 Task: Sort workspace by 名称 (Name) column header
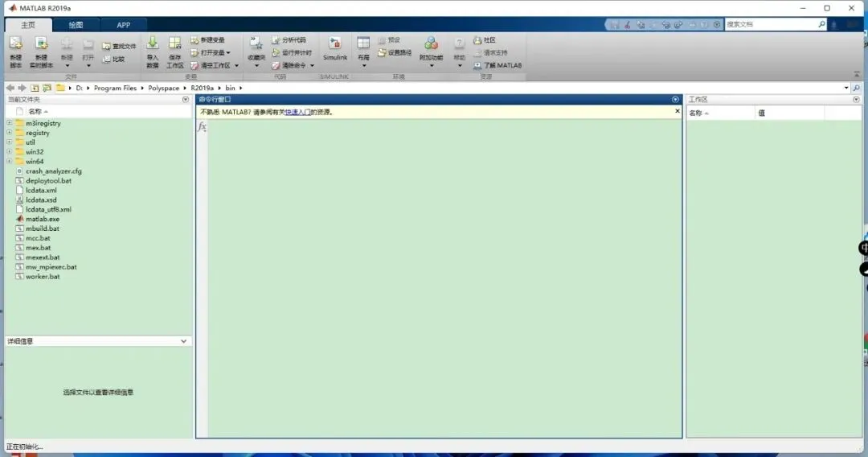point(721,113)
